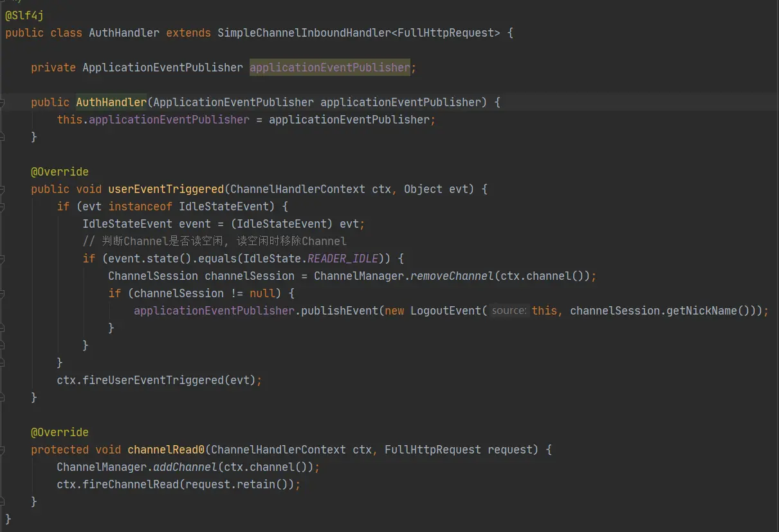Collapse the channelRead0 method fold marker
The width and height of the screenshot is (779, 532).
point(3,450)
